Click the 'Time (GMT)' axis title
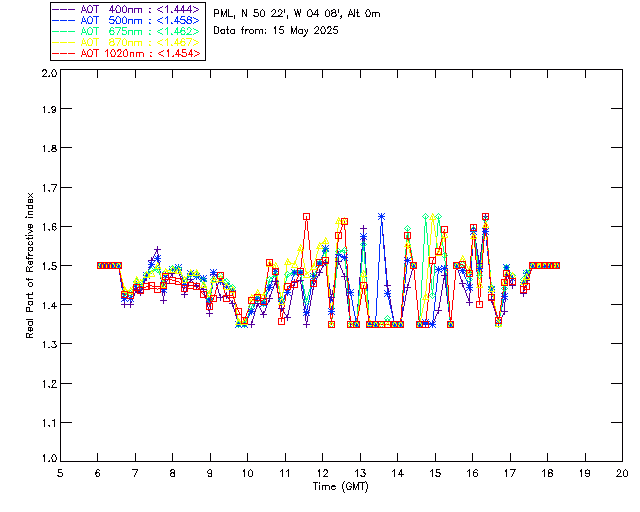 pos(340,487)
